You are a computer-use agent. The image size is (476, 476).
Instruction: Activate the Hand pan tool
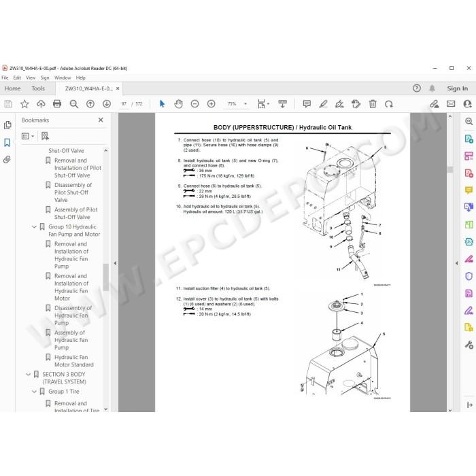point(178,104)
